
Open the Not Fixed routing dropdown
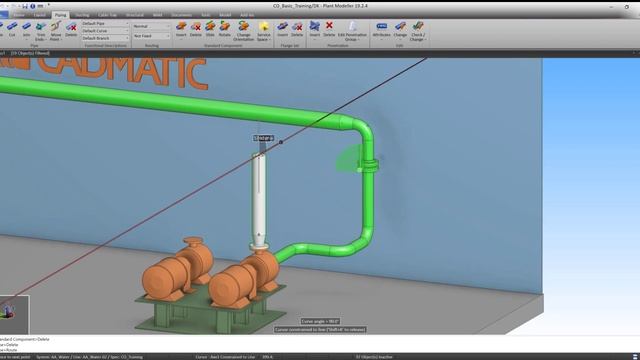[x=151, y=36]
